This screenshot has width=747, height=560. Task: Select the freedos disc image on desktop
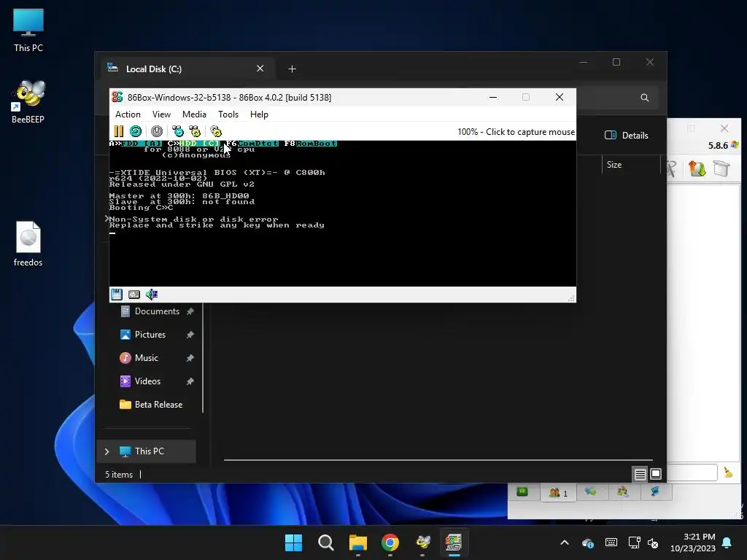point(28,244)
